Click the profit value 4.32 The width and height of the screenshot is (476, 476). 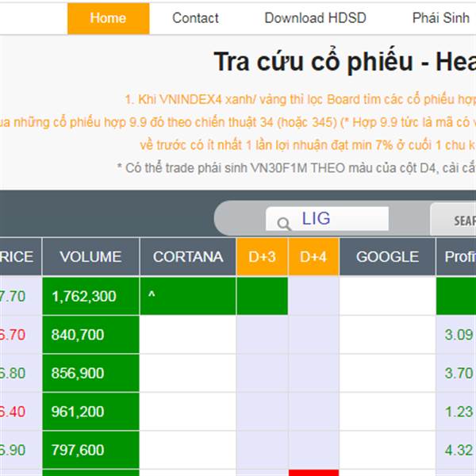[459, 450]
